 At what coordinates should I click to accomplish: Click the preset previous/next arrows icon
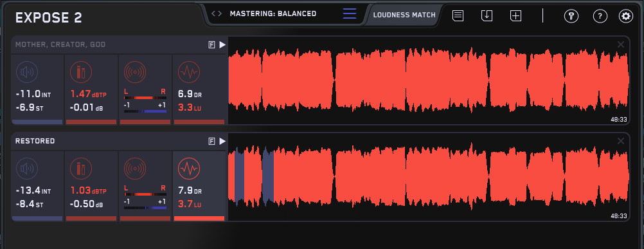[217, 14]
